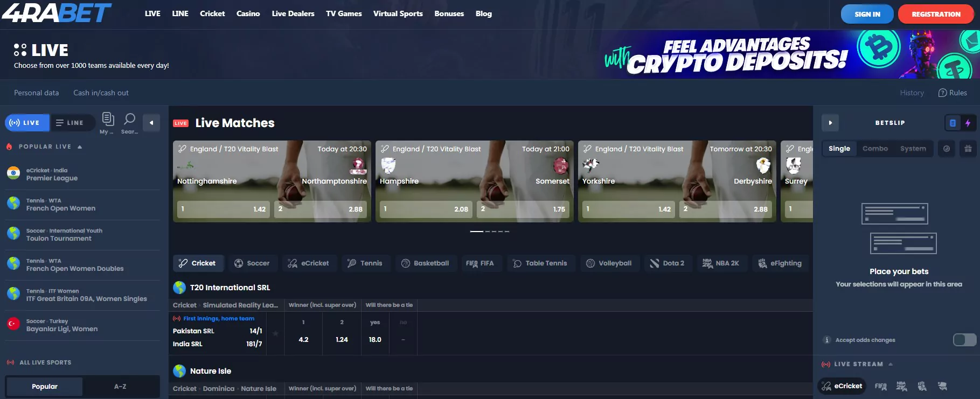This screenshot has width=980, height=399.
Task: Open the Blog menu item
Action: (x=484, y=13)
